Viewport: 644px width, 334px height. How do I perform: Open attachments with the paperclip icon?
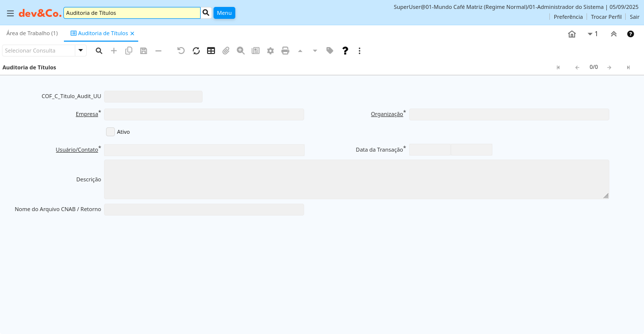coord(226,51)
